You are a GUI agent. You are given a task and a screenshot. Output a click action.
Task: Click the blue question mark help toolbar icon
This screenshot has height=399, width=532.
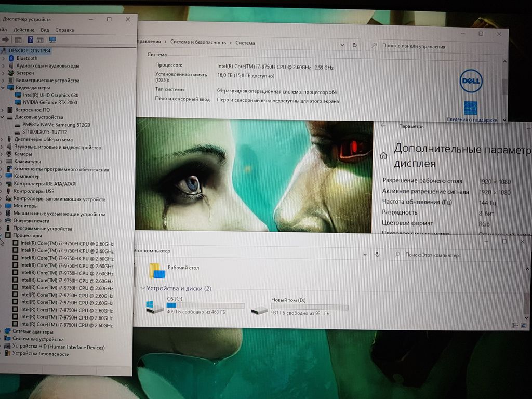tap(30, 39)
